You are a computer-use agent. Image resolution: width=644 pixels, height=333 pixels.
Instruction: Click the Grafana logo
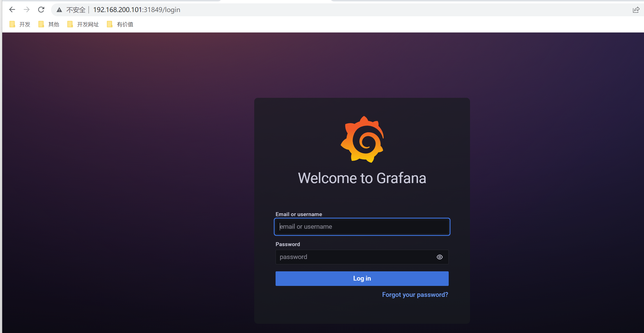(362, 139)
